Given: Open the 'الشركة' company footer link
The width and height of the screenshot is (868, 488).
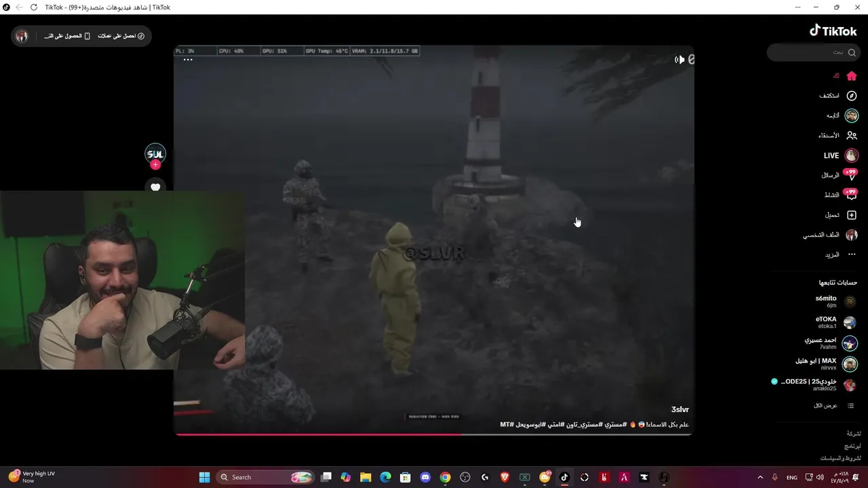Looking at the screenshot, I should tap(854, 433).
